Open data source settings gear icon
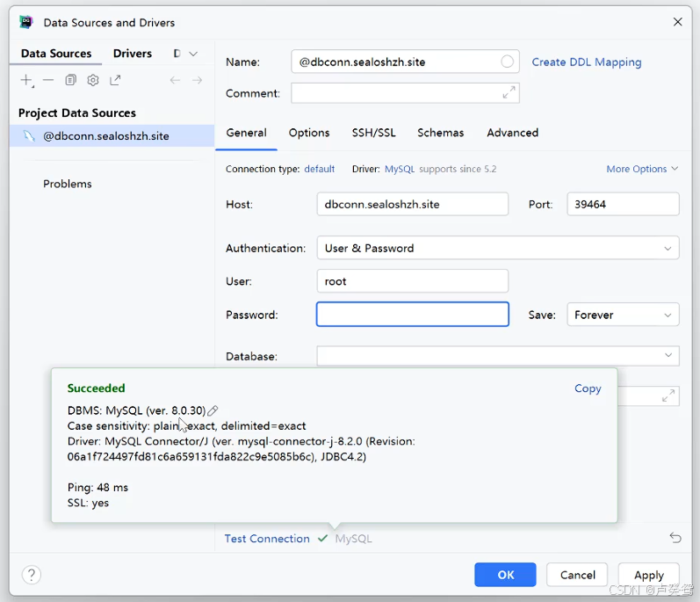Image resolution: width=700 pixels, height=602 pixels. [93, 80]
